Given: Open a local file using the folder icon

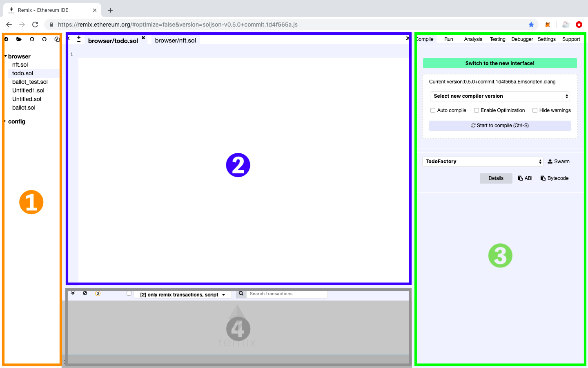Looking at the screenshot, I should tap(19, 39).
